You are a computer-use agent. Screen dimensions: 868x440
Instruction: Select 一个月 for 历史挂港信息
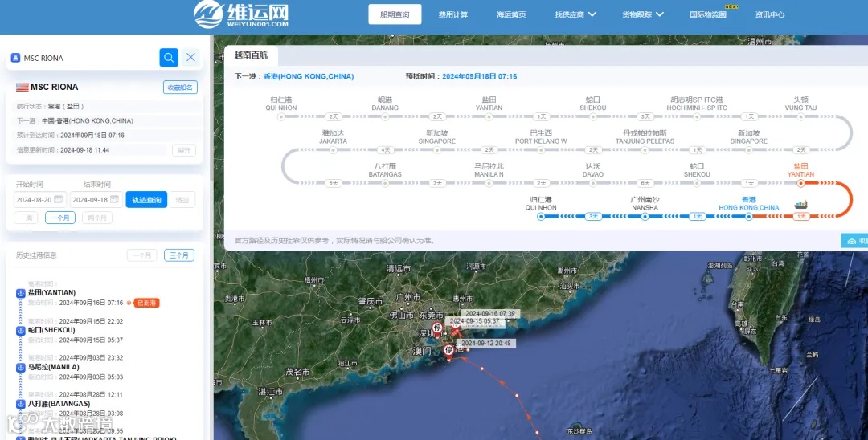click(141, 255)
